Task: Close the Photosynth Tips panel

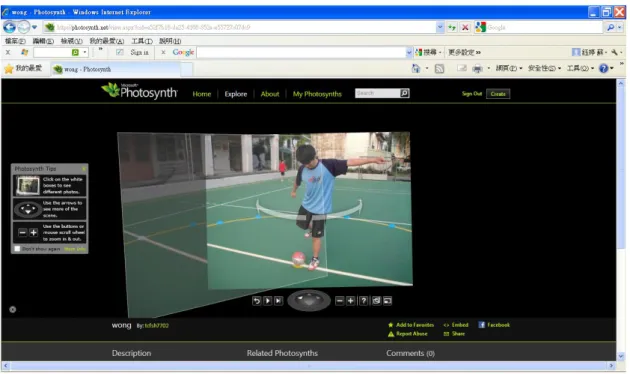Action: pos(84,168)
